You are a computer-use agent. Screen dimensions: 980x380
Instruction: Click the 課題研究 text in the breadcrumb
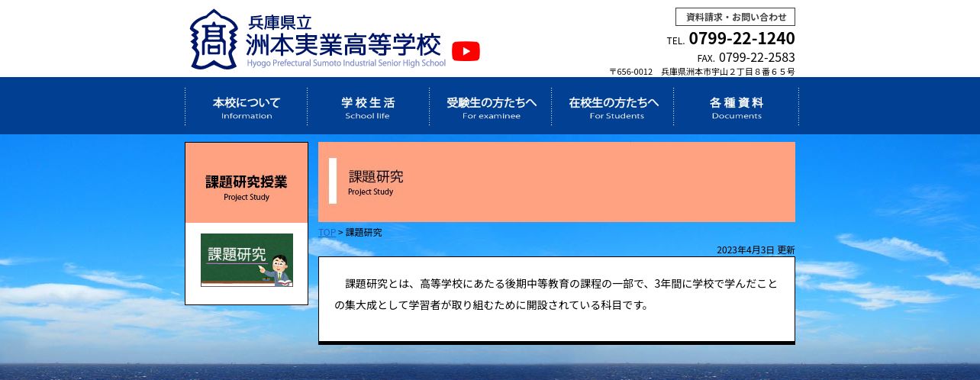tap(364, 232)
